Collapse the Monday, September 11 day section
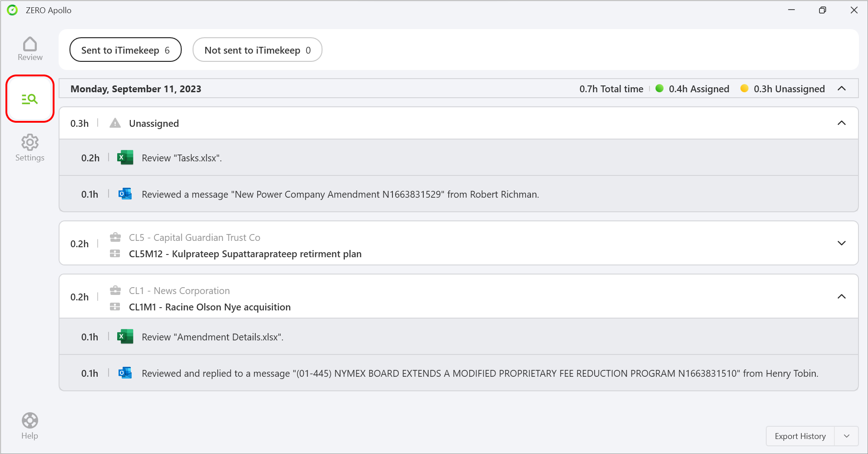This screenshot has height=454, width=868. pos(841,89)
